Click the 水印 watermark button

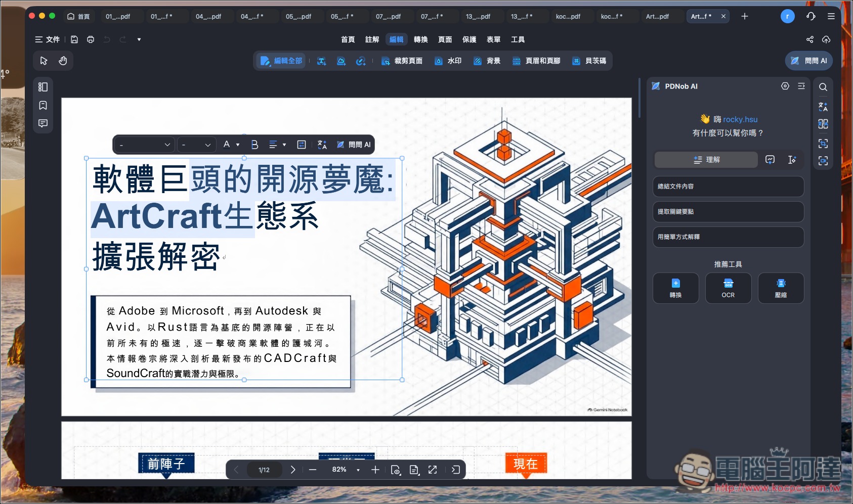point(448,61)
